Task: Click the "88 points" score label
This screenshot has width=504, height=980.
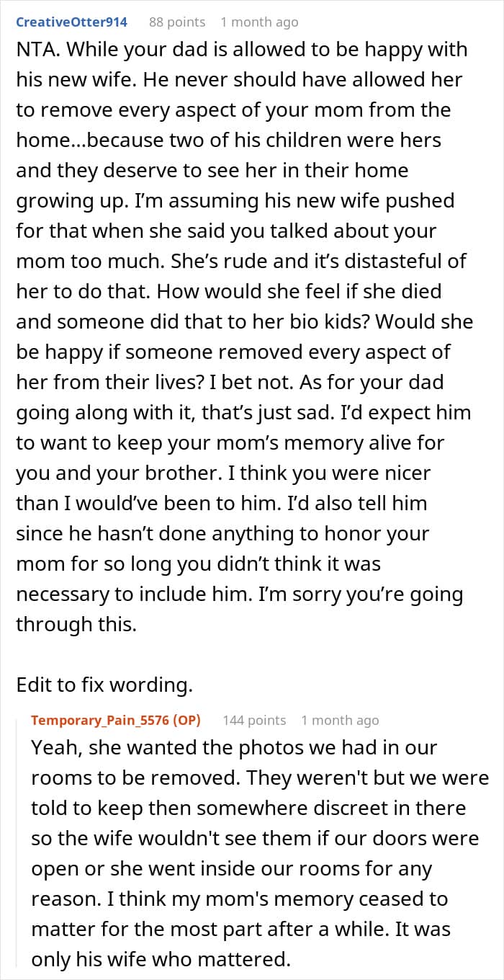Action: (176, 22)
